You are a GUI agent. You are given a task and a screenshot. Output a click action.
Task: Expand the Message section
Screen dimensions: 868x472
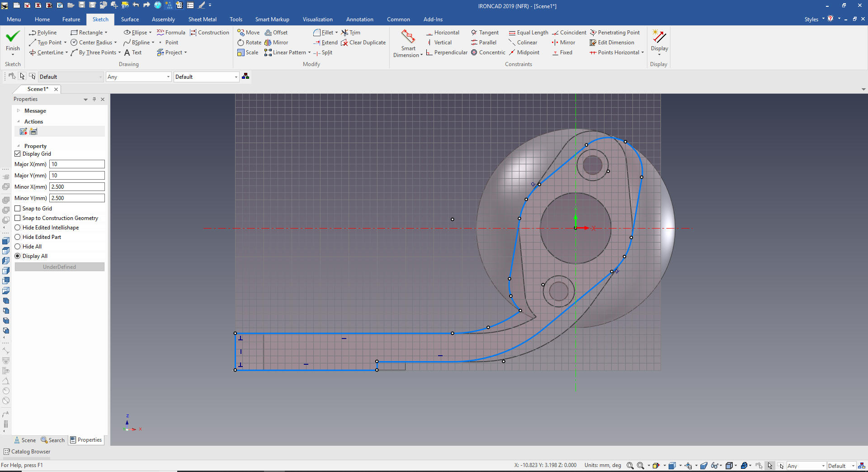[x=19, y=111]
